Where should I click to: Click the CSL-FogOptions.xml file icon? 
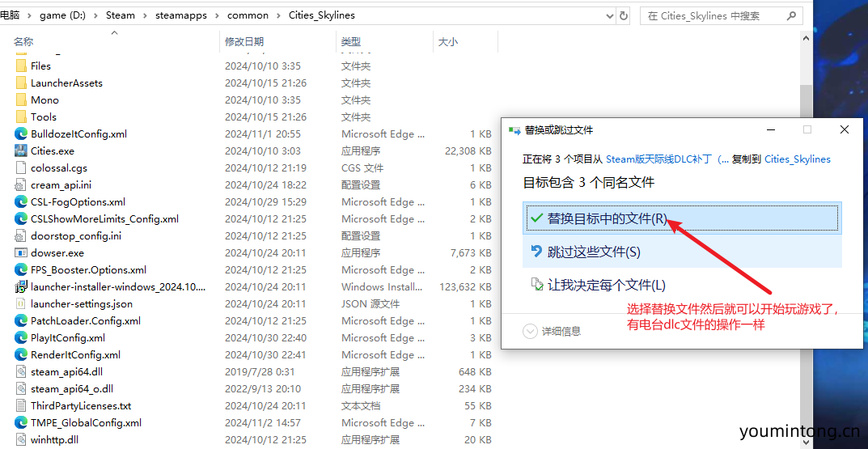pyautogui.click(x=21, y=202)
